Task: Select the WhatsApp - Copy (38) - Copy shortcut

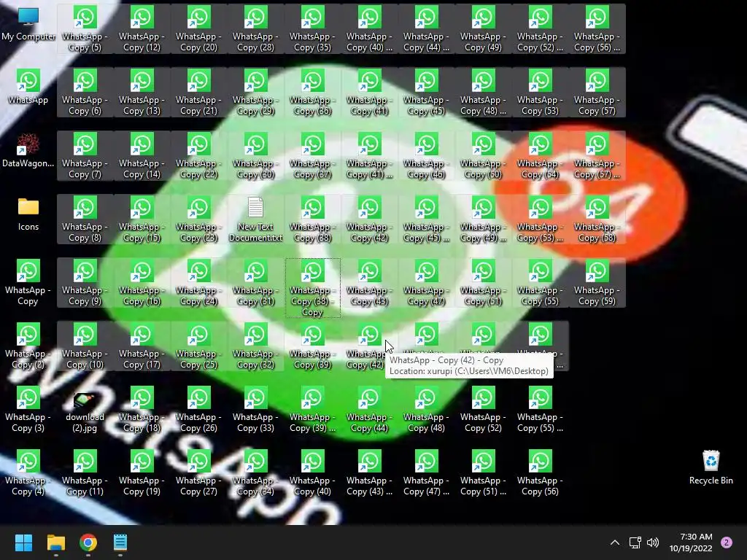Action: [312, 288]
